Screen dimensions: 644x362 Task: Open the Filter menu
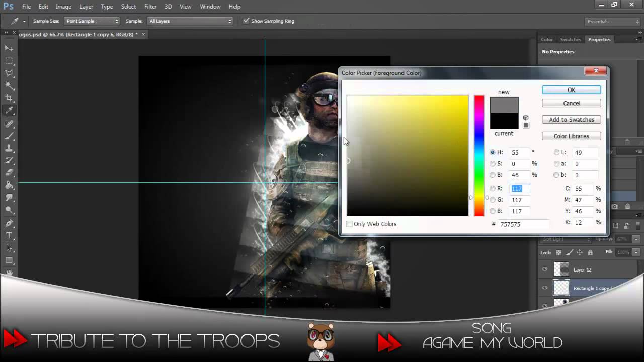pos(150,7)
